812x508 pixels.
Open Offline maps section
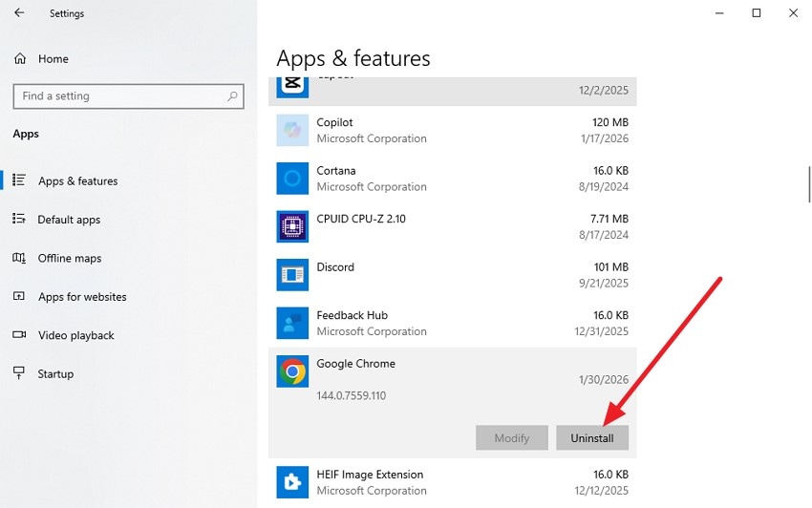pyautogui.click(x=70, y=258)
